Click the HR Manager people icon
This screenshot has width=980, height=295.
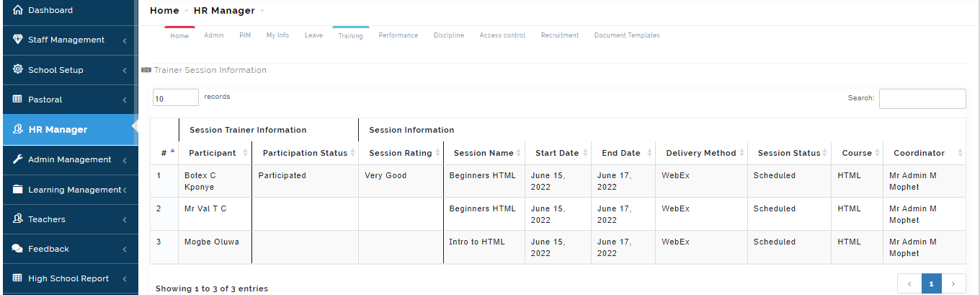coord(18,130)
